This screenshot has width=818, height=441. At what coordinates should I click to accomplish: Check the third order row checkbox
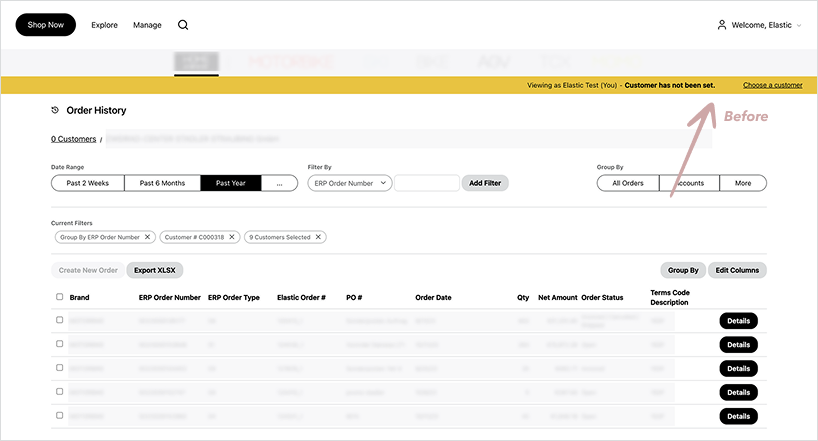(59, 367)
